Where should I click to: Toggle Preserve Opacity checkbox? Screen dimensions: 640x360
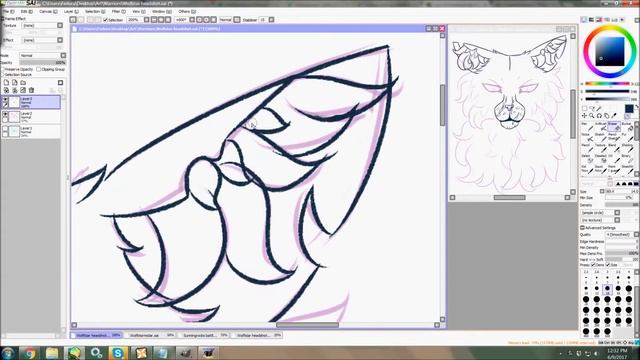coord(3,69)
